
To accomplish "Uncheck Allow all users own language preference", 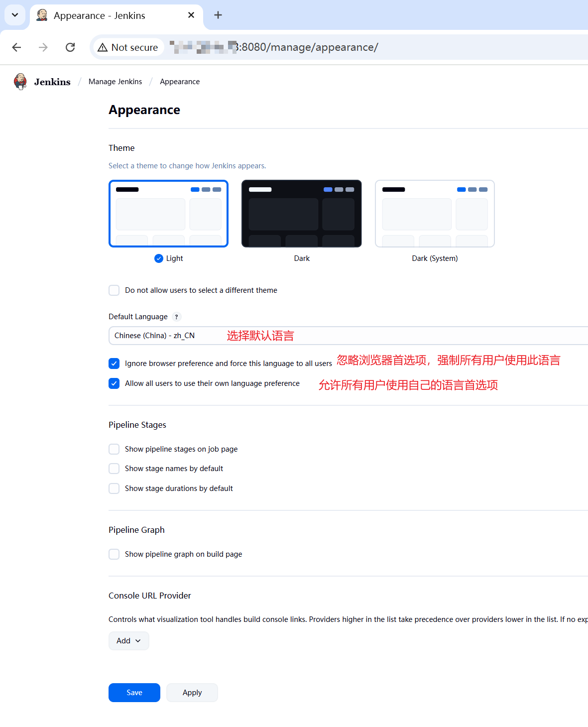I will pyautogui.click(x=114, y=383).
